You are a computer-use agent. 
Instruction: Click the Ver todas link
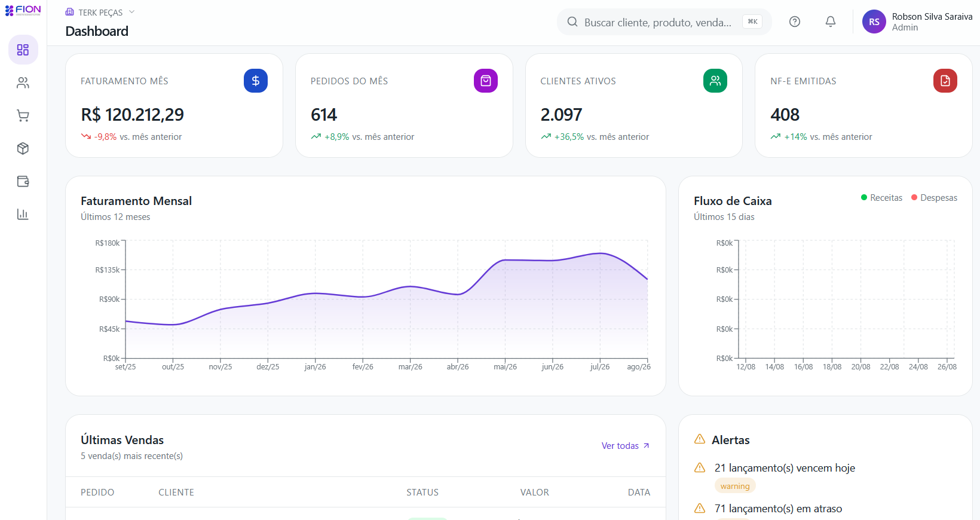coord(626,446)
